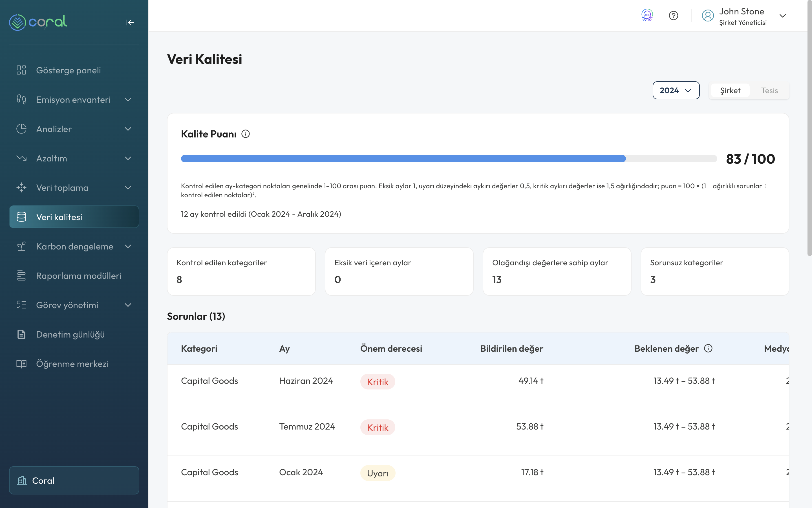Click the Veri toplama icon
This screenshot has width=812, height=508.
point(21,187)
